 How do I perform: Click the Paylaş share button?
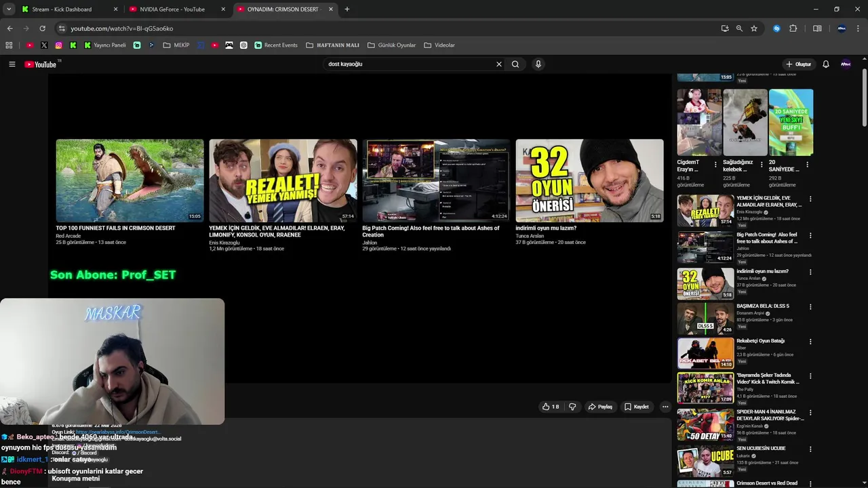(x=600, y=407)
